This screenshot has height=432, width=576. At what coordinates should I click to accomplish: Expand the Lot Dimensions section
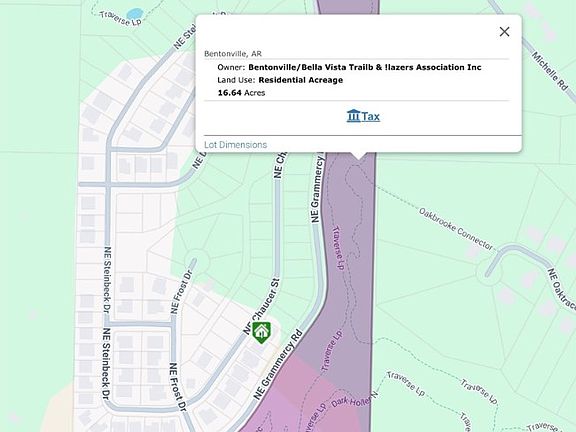(235, 145)
